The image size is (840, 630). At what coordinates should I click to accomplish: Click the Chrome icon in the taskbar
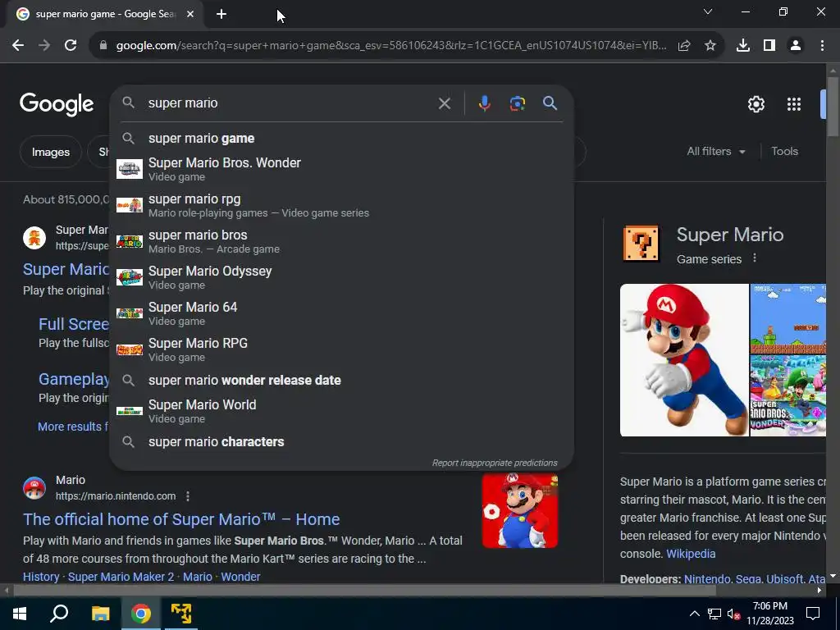141,614
